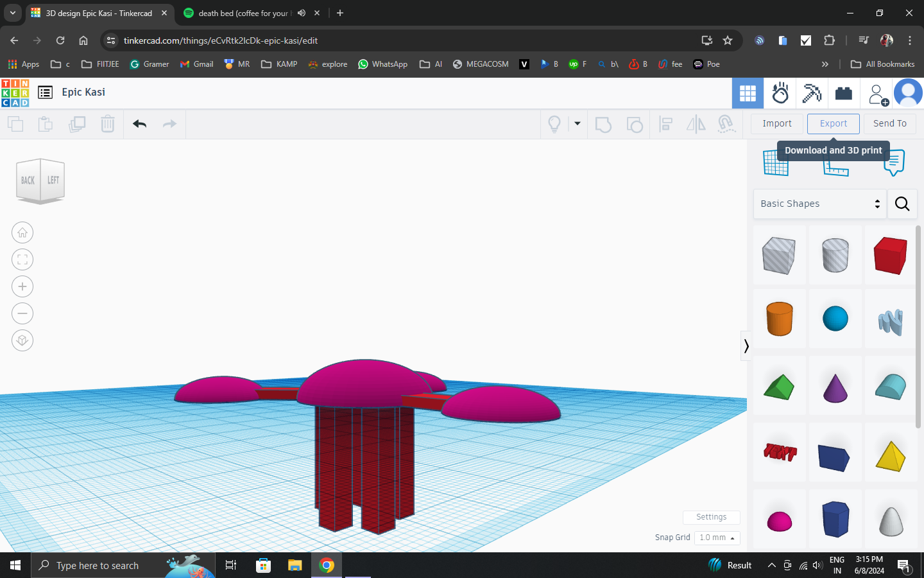Viewport: 924px width, 578px height.
Task: Click the Copy toolbar icon
Action: [x=15, y=124]
